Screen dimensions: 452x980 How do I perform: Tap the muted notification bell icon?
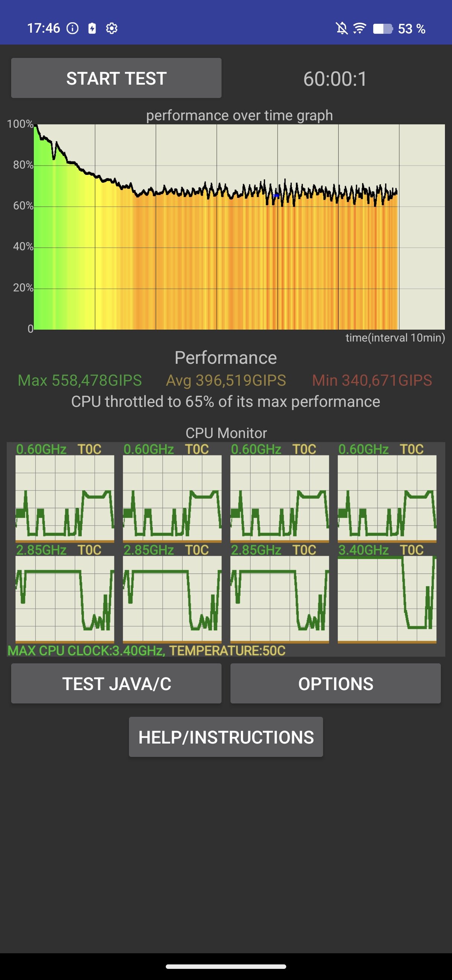click(342, 28)
